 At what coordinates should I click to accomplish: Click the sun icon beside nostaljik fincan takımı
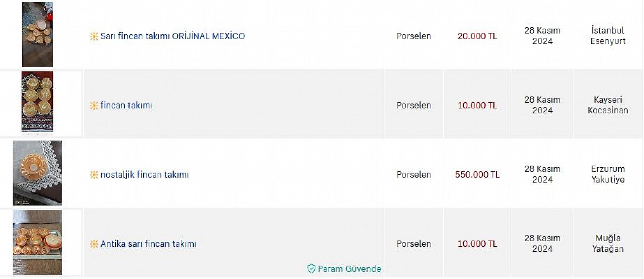(x=94, y=174)
